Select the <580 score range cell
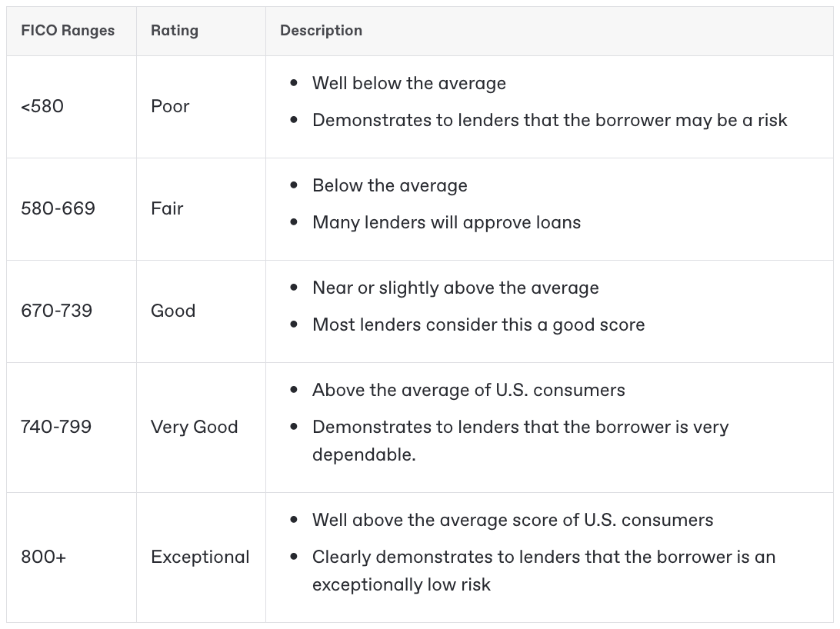The height and width of the screenshot is (629, 840). click(x=42, y=106)
